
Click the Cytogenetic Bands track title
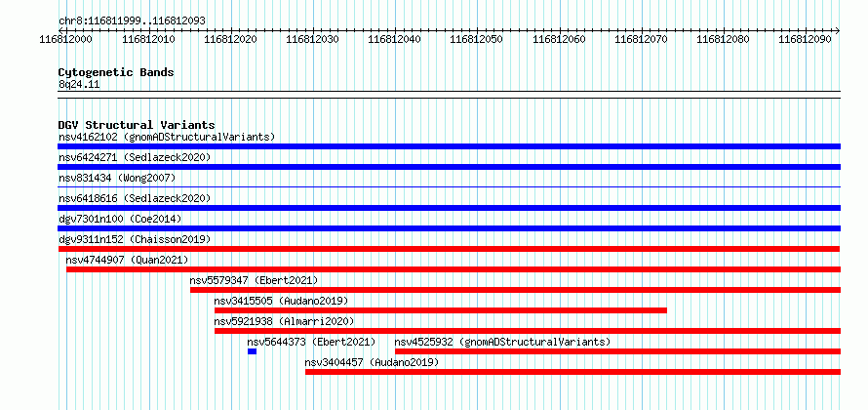tap(116, 72)
